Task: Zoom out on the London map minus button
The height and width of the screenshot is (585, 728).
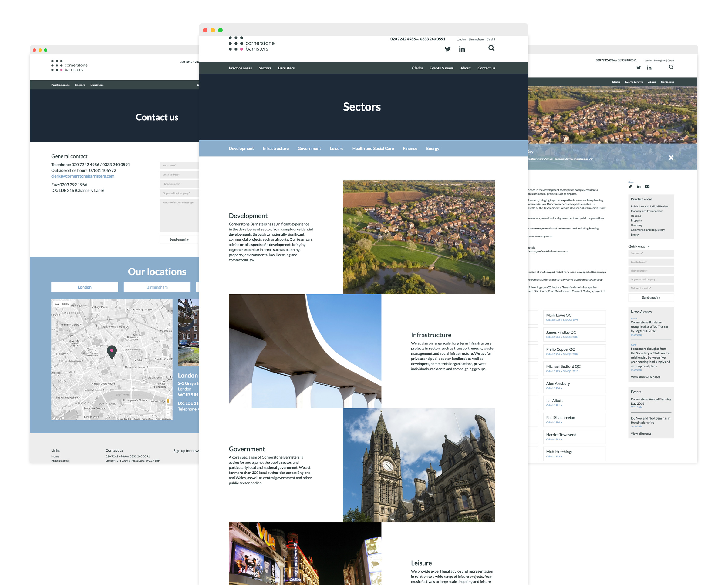Action: coord(168,413)
